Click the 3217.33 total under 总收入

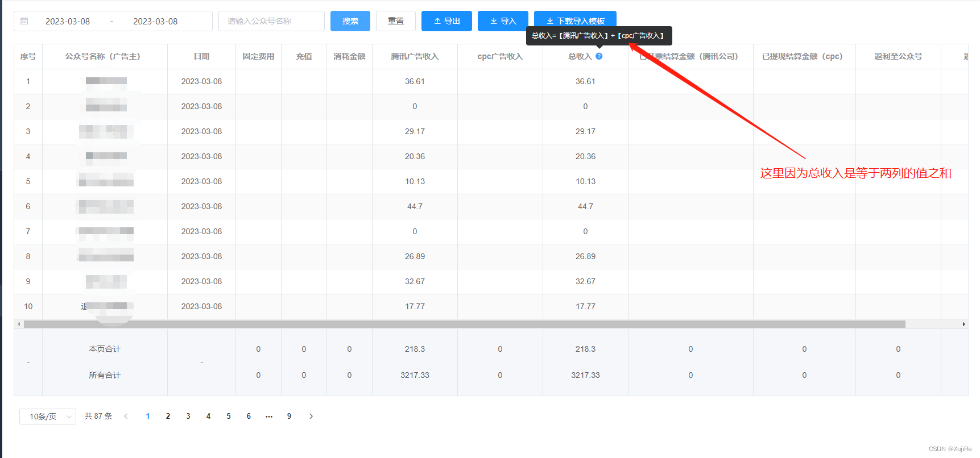[585, 375]
